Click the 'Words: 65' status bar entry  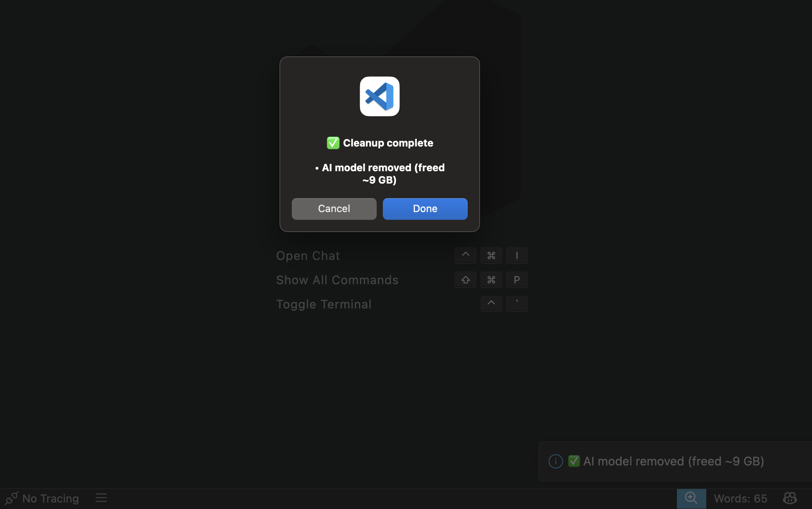pyautogui.click(x=740, y=499)
